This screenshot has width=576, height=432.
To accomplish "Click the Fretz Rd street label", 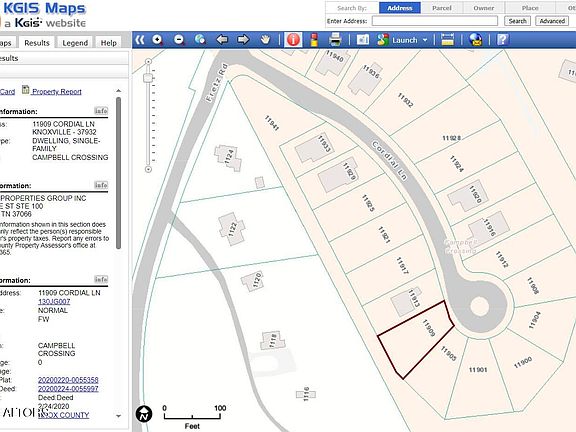I will [217, 83].
